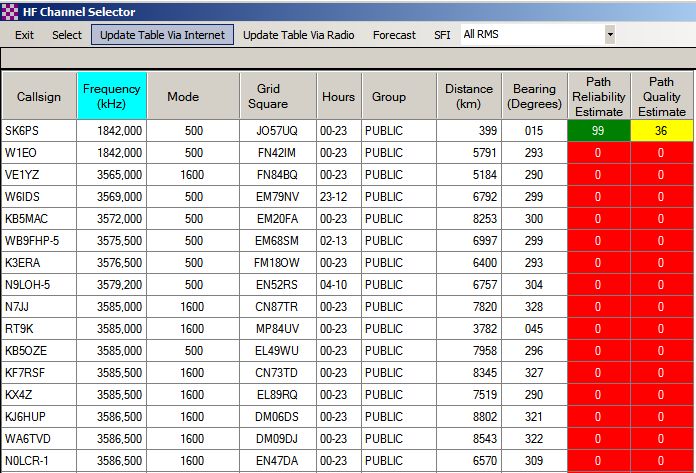Select the SK6PS callsign row
Screen dimensions: 696x473
(x=39, y=131)
